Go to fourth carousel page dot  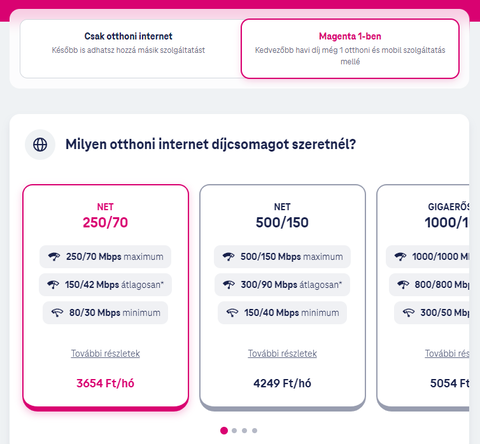254,431
